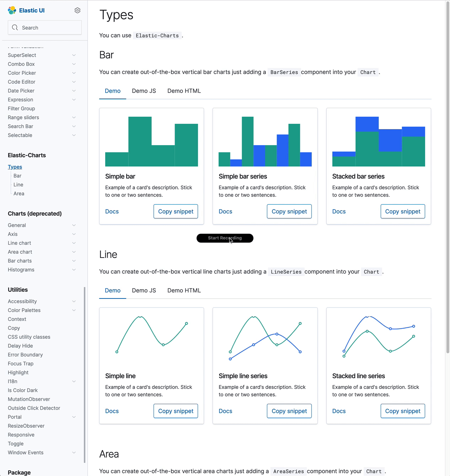Open the CSS utility classes page
450x476 pixels.
point(29,337)
